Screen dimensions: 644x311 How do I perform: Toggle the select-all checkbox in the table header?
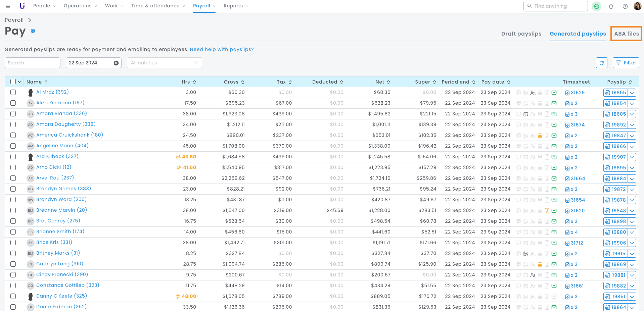(13, 82)
